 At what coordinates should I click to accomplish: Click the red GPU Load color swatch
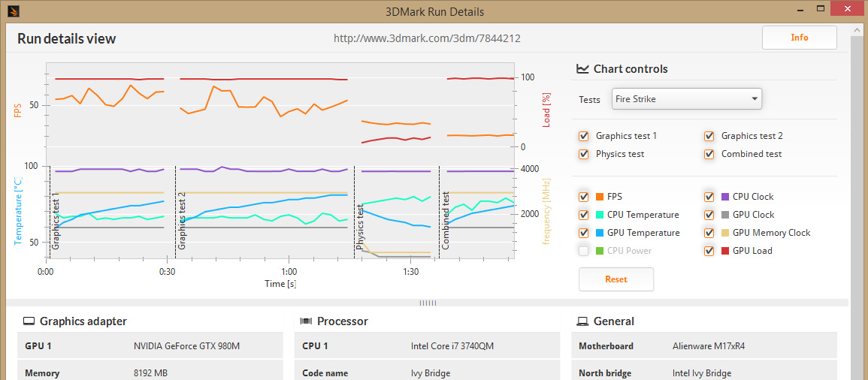(725, 251)
